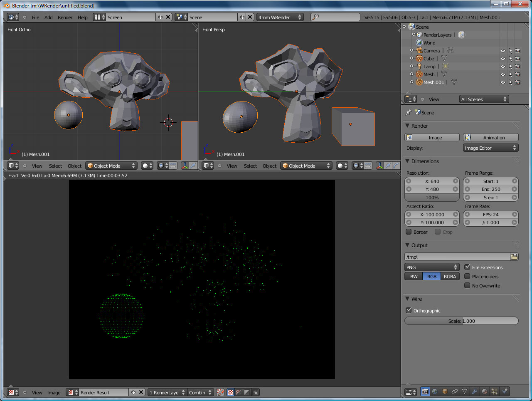Expand the RenderLayers tree item
Image resolution: width=532 pixels, height=401 pixels.
click(414, 35)
